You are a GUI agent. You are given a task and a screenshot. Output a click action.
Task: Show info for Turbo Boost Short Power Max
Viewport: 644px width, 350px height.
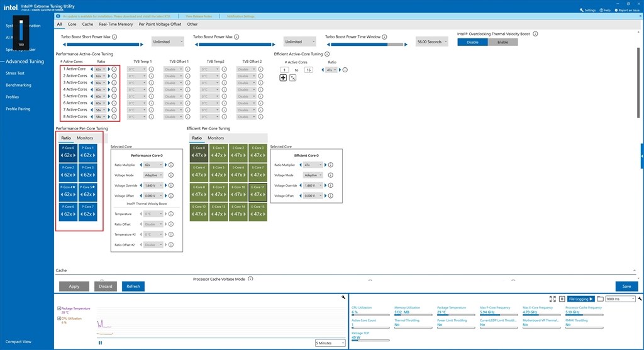click(114, 37)
